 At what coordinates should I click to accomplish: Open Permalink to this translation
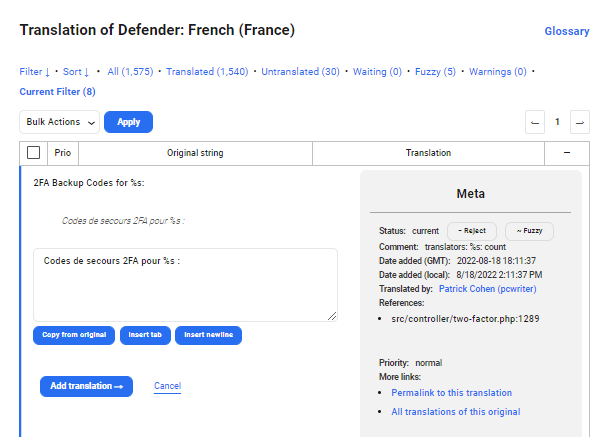pos(451,393)
